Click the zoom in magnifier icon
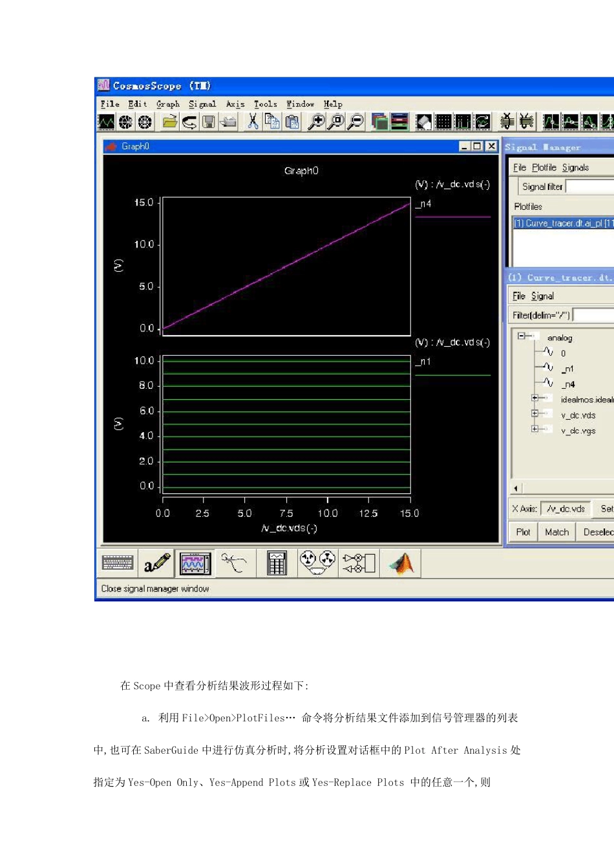This screenshot has height=868, width=614. 316,121
